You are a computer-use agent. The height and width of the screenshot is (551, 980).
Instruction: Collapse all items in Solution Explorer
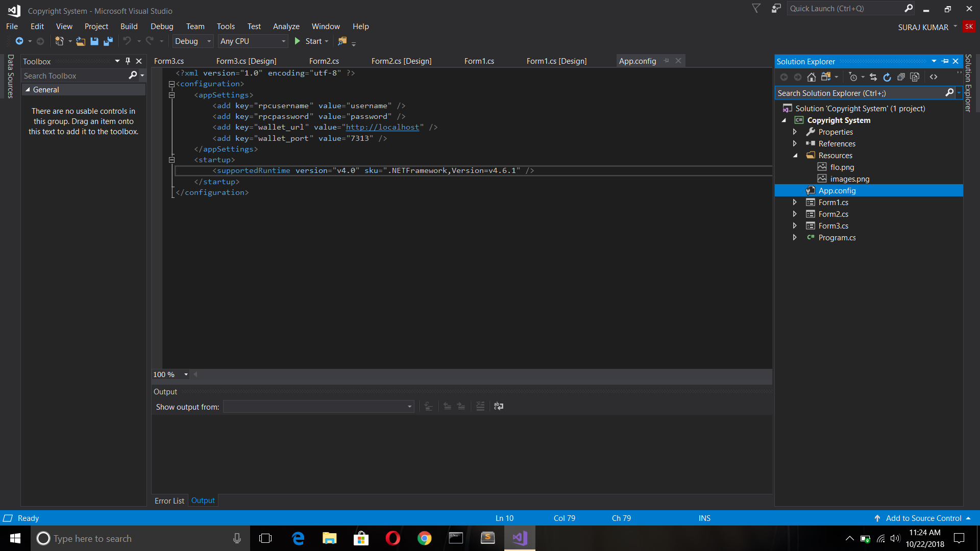[901, 77]
